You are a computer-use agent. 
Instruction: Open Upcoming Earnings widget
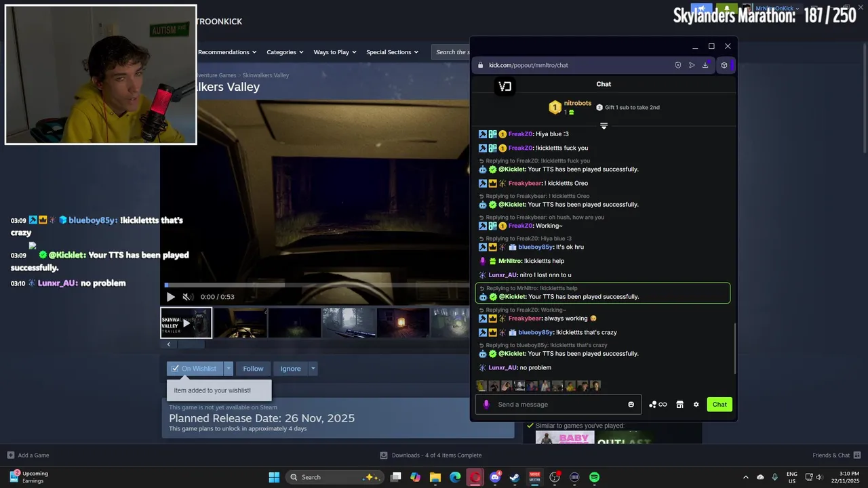click(x=28, y=477)
